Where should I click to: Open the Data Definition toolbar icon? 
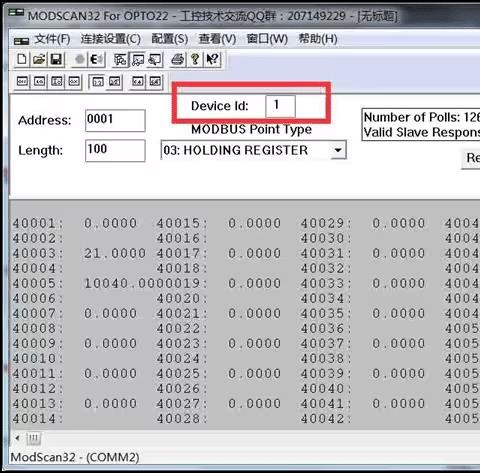(120, 60)
